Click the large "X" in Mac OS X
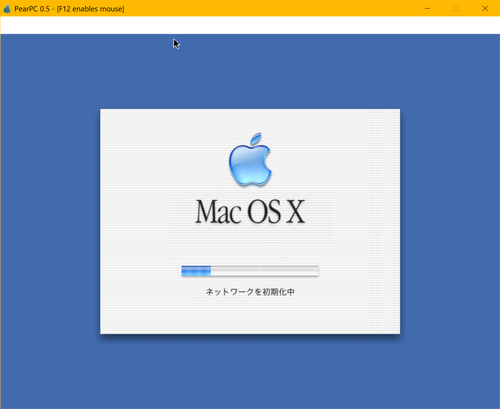 pyautogui.click(x=296, y=212)
